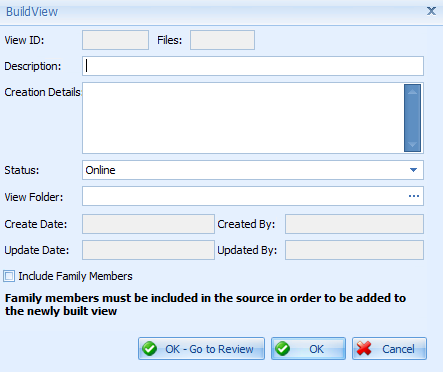
Task: Click the Description label
Action: pos(33,66)
